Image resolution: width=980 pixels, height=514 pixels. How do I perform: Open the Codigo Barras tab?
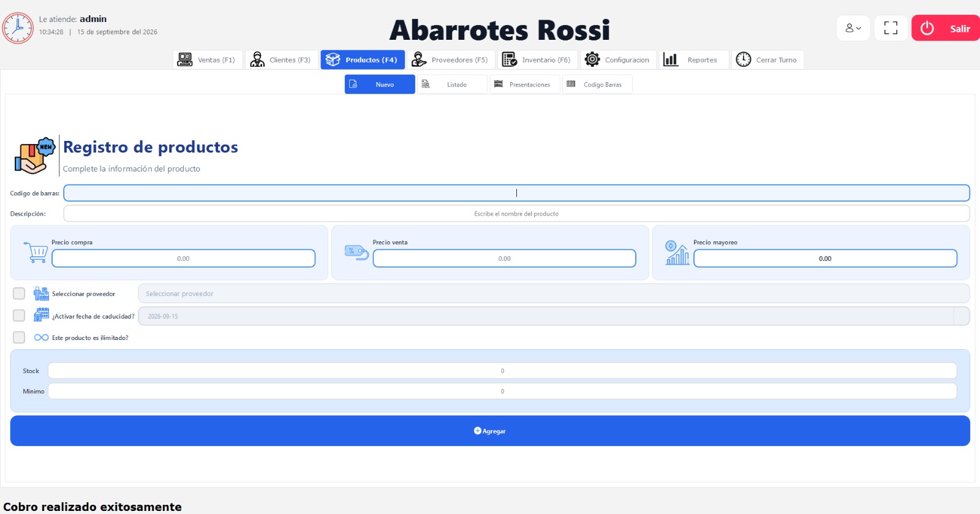point(597,85)
